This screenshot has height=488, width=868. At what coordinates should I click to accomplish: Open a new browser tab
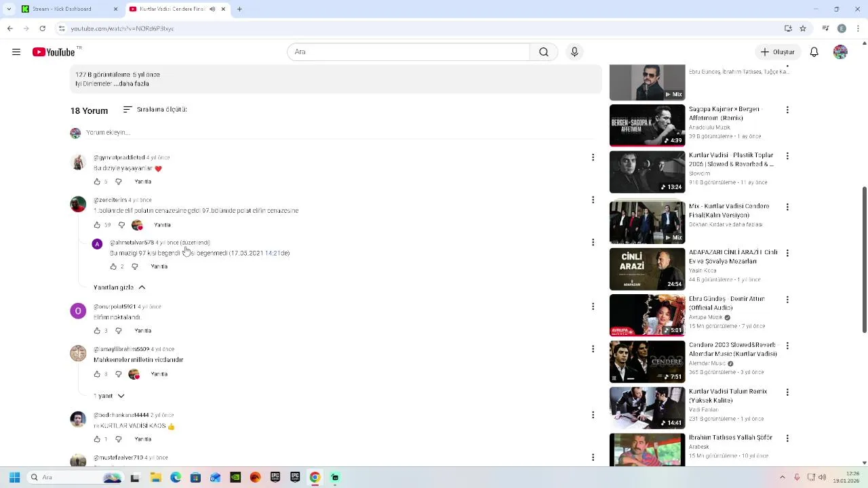click(x=239, y=9)
